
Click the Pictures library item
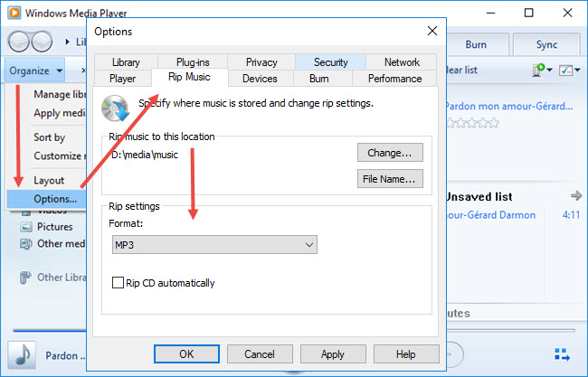55,227
